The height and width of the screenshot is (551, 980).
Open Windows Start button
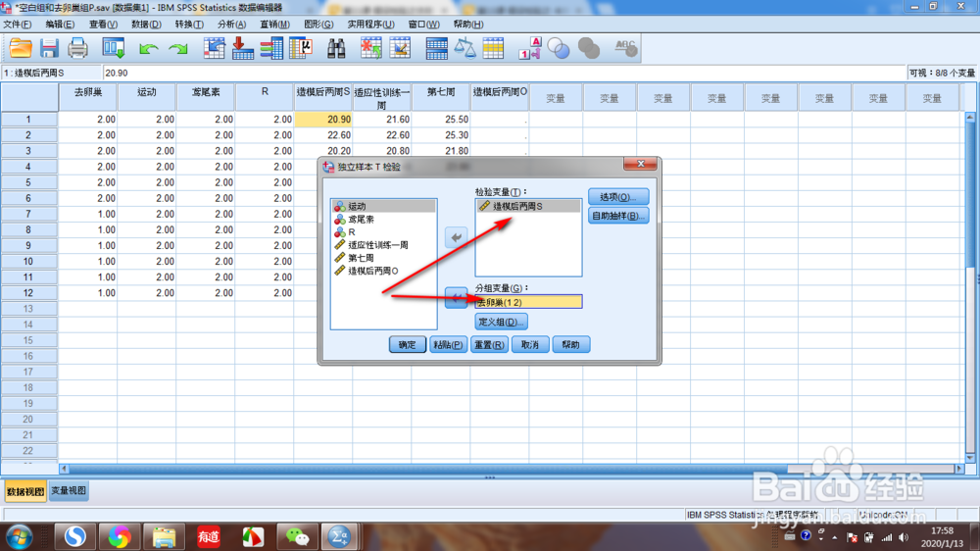pos(20,537)
